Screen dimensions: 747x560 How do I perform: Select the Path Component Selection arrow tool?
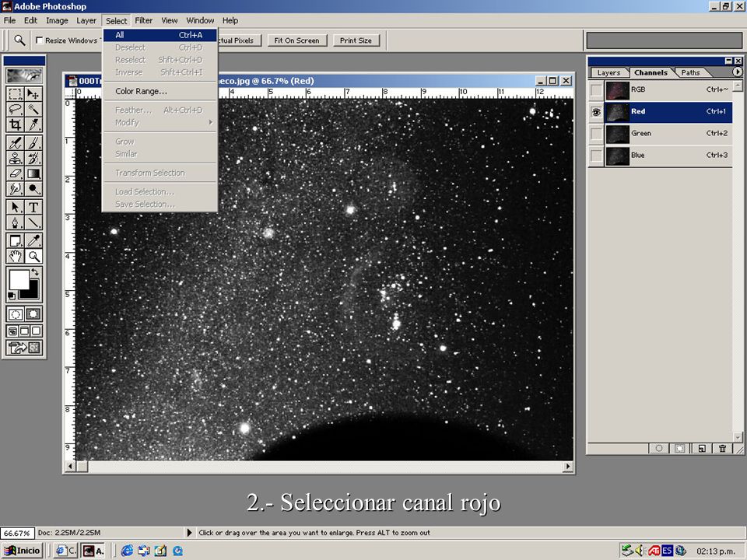[16, 207]
